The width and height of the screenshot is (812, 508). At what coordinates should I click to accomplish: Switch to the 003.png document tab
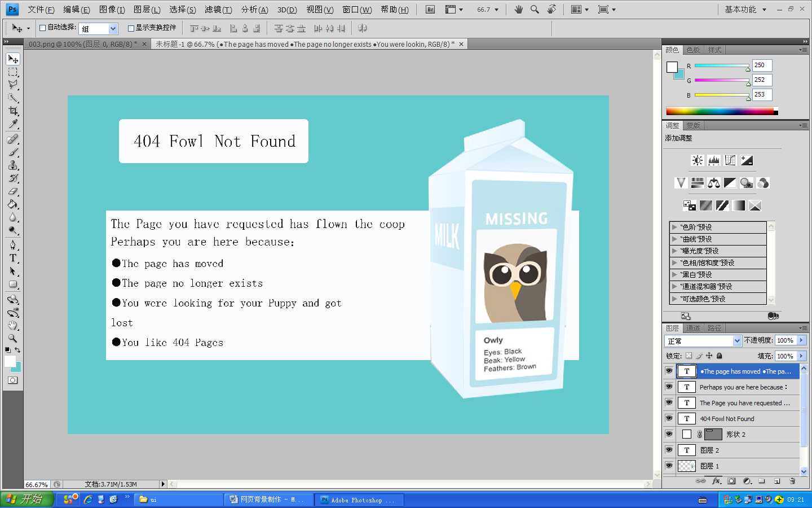[82, 44]
